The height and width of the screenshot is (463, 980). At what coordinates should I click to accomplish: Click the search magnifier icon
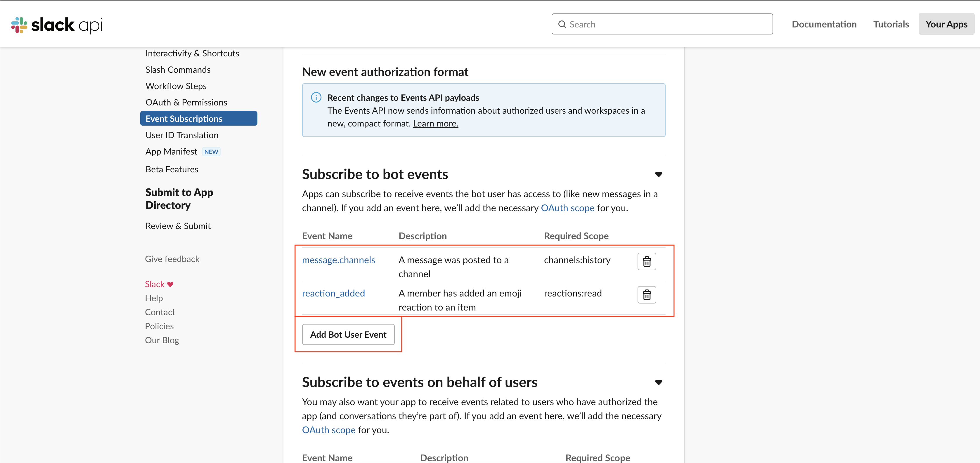[x=562, y=24]
